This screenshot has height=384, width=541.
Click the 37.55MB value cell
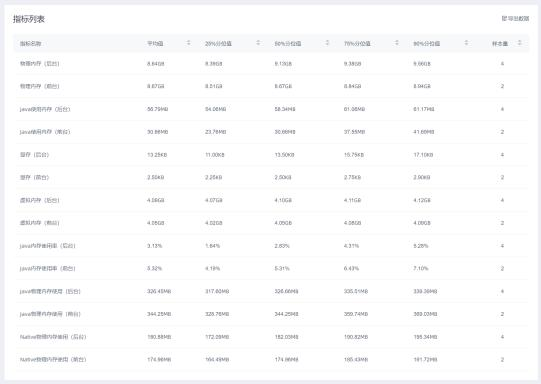tap(354, 132)
